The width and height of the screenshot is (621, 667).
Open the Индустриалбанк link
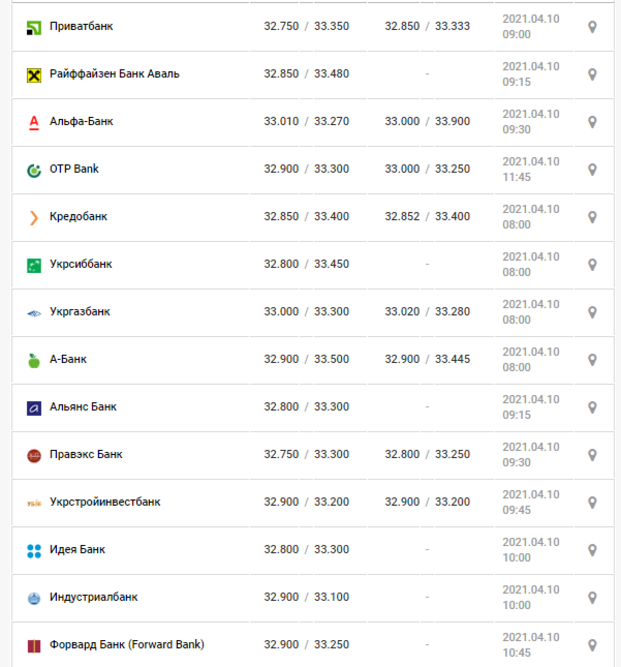(94, 597)
